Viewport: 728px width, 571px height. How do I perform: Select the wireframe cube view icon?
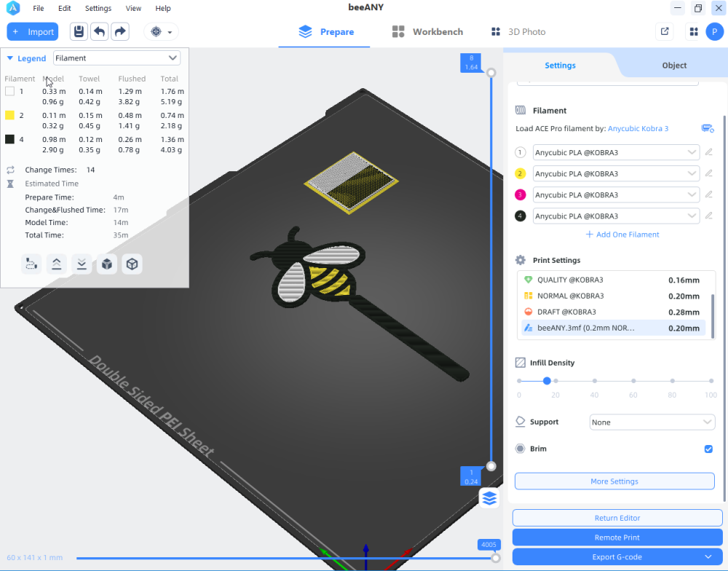tap(132, 264)
